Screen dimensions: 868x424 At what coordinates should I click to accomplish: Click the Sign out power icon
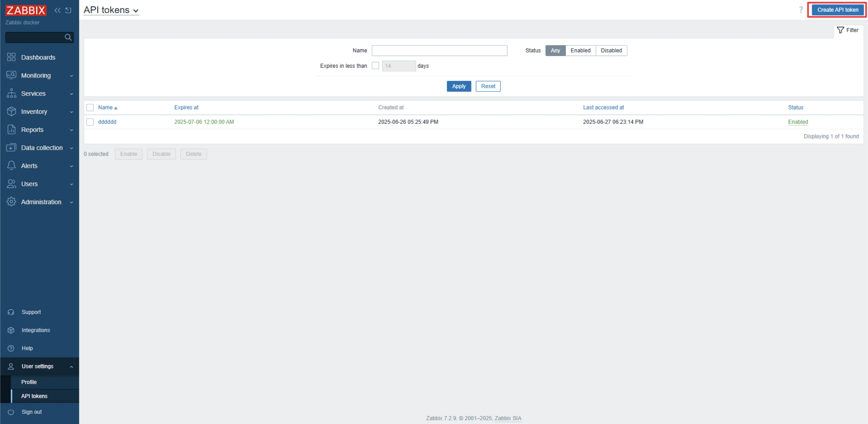[x=11, y=412]
